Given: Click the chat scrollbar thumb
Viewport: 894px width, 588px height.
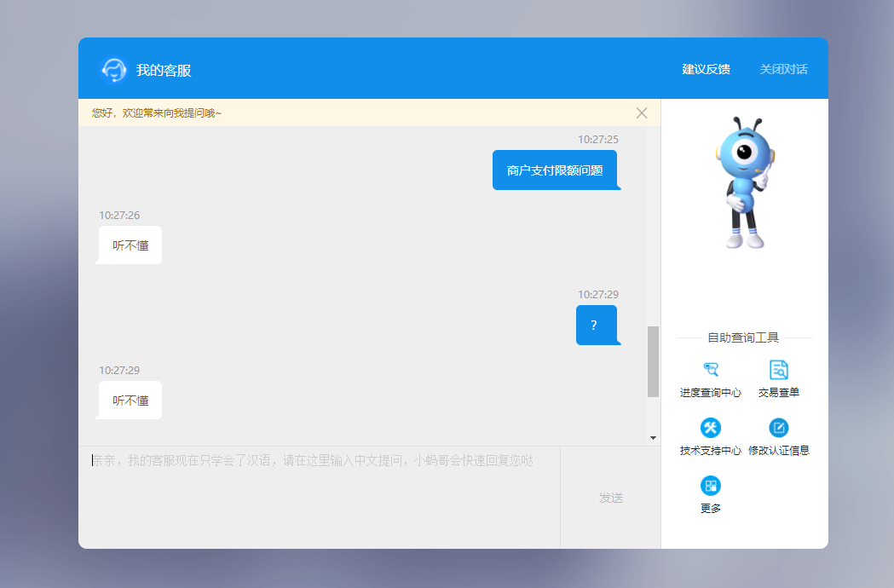Looking at the screenshot, I should tap(653, 361).
